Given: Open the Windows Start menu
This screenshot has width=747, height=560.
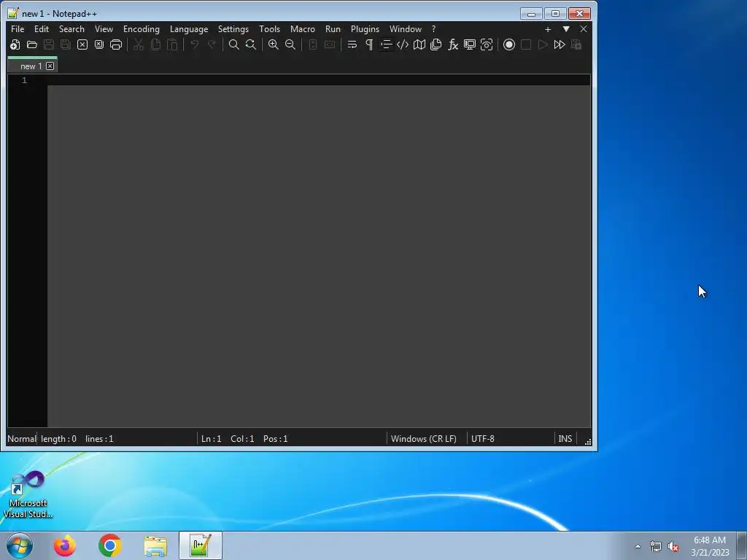Looking at the screenshot, I should 20,545.
